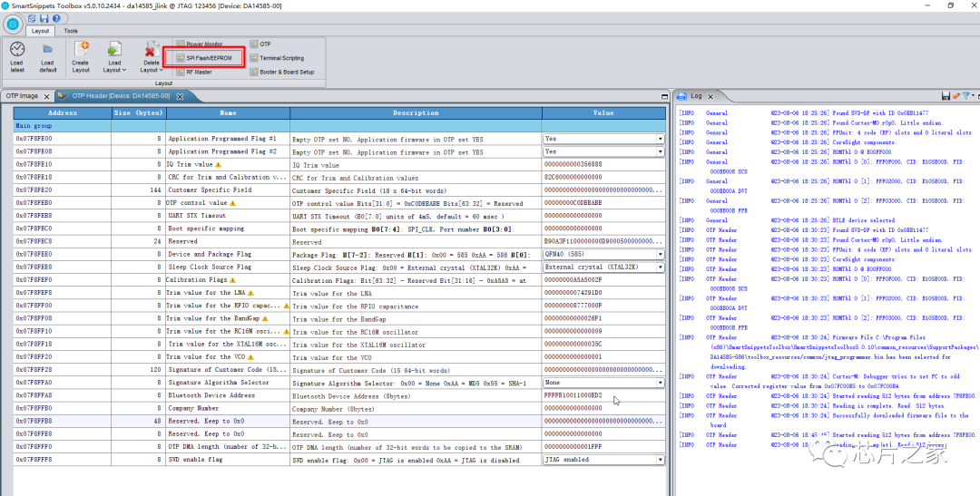Open Application Programmed Flag #2 value dropdown
Viewport: 980px width, 496px height.
click(x=660, y=151)
